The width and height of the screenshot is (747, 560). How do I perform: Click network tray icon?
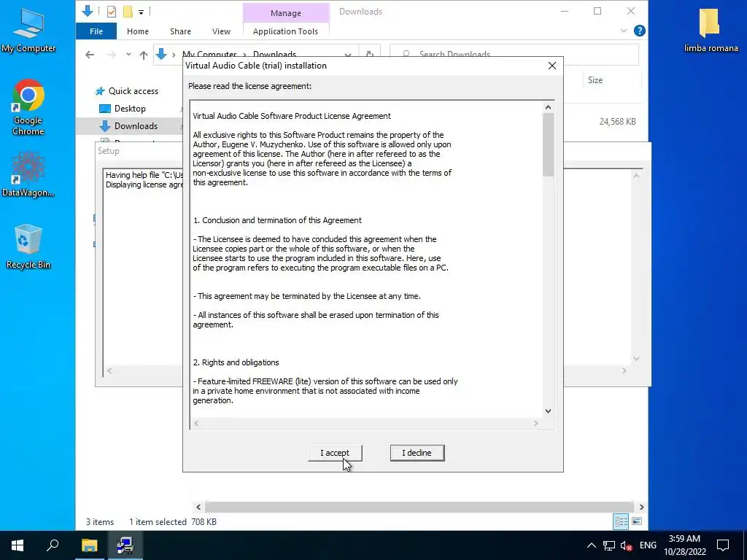pos(609,545)
